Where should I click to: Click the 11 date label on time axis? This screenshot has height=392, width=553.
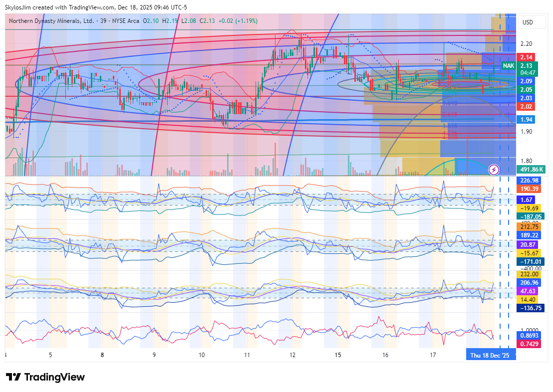(x=247, y=355)
